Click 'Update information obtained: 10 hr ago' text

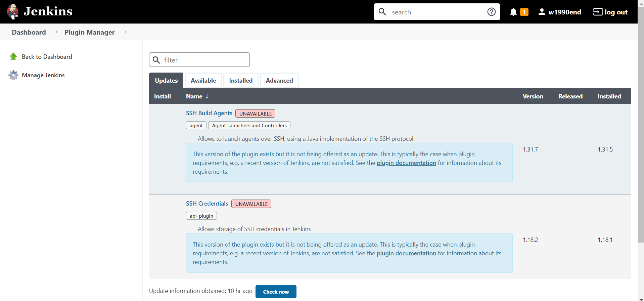tap(201, 291)
